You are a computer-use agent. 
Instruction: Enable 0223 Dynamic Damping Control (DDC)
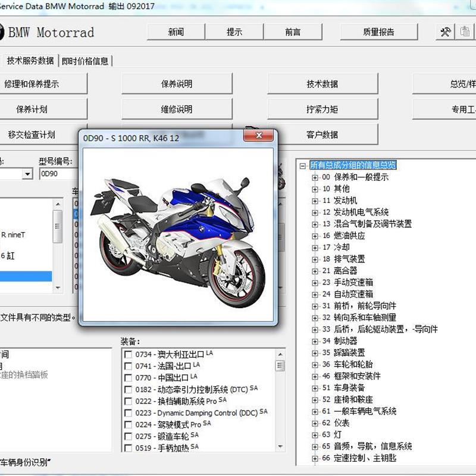[x=128, y=413]
